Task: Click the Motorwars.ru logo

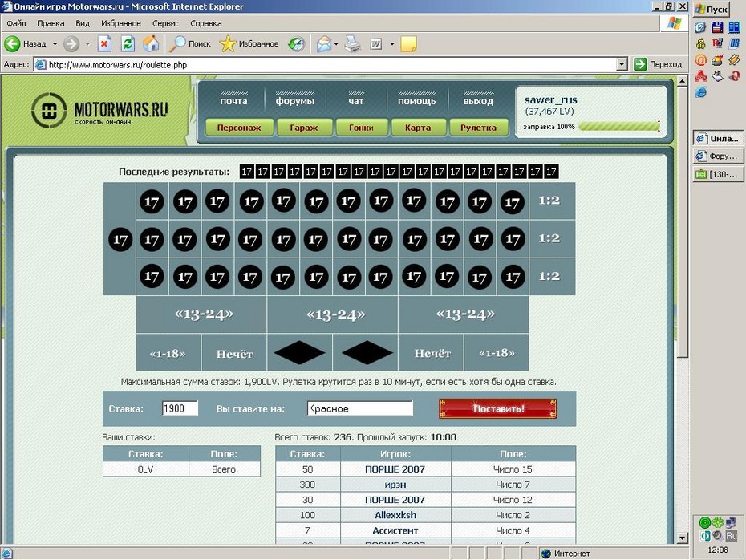Action: pyautogui.click(x=99, y=111)
